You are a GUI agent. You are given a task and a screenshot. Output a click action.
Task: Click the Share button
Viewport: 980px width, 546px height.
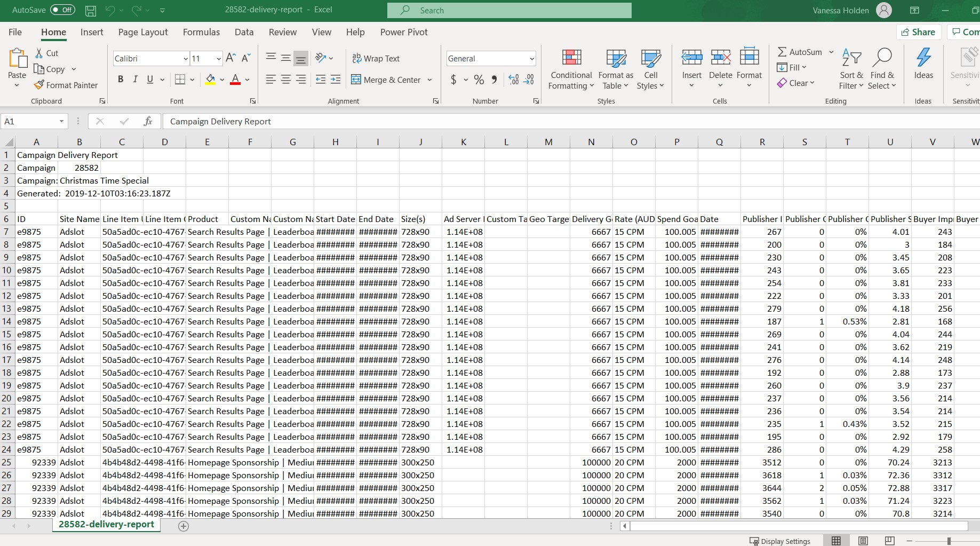coord(918,32)
